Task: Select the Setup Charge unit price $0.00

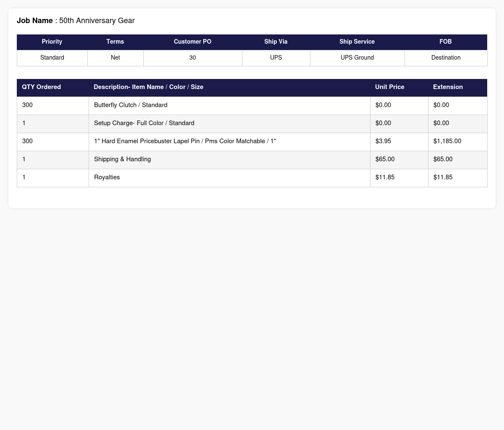Action: coord(399,123)
